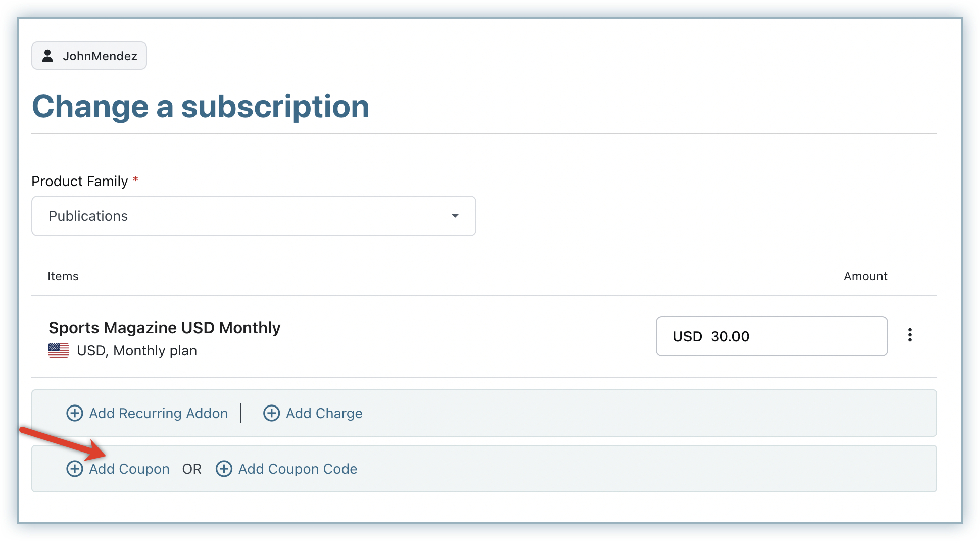Click the Items column header
The image size is (980, 541).
(63, 276)
